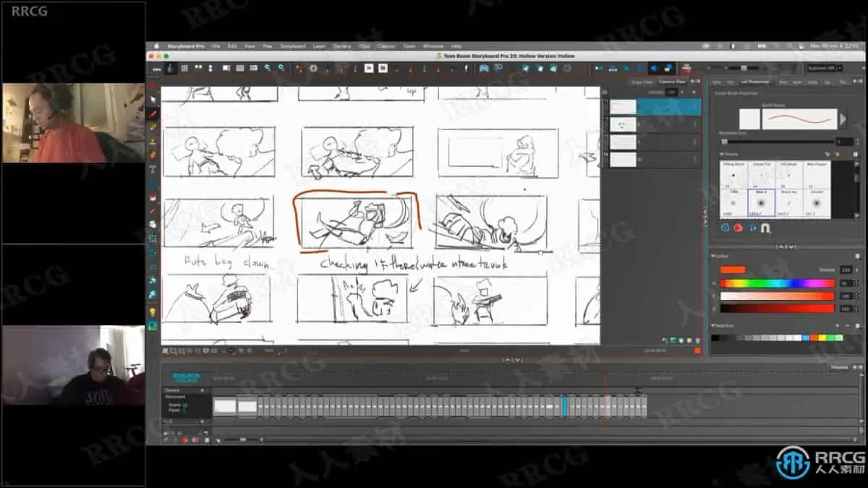Add a new layer with the plus icon
The image size is (868, 488).
click(694, 92)
